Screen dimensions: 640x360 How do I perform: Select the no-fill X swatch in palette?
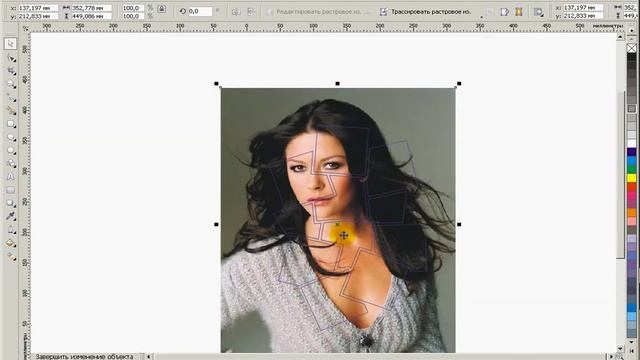click(631, 48)
